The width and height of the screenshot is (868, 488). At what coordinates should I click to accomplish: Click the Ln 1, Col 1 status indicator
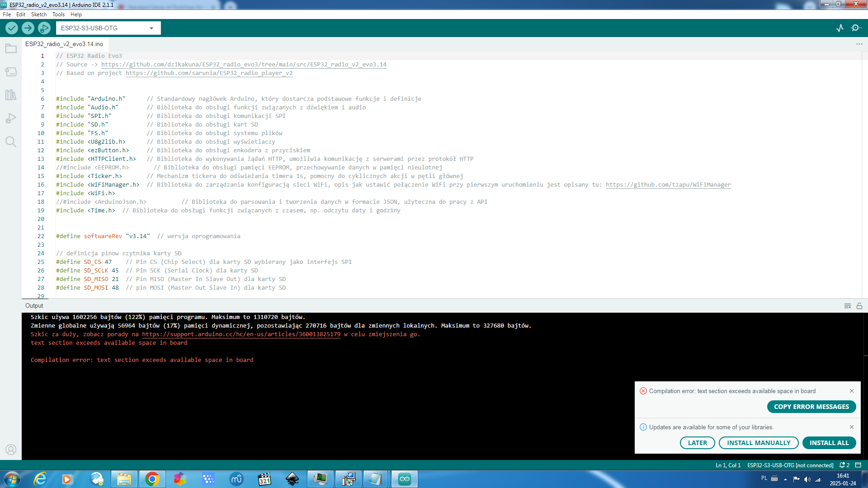coord(728,465)
